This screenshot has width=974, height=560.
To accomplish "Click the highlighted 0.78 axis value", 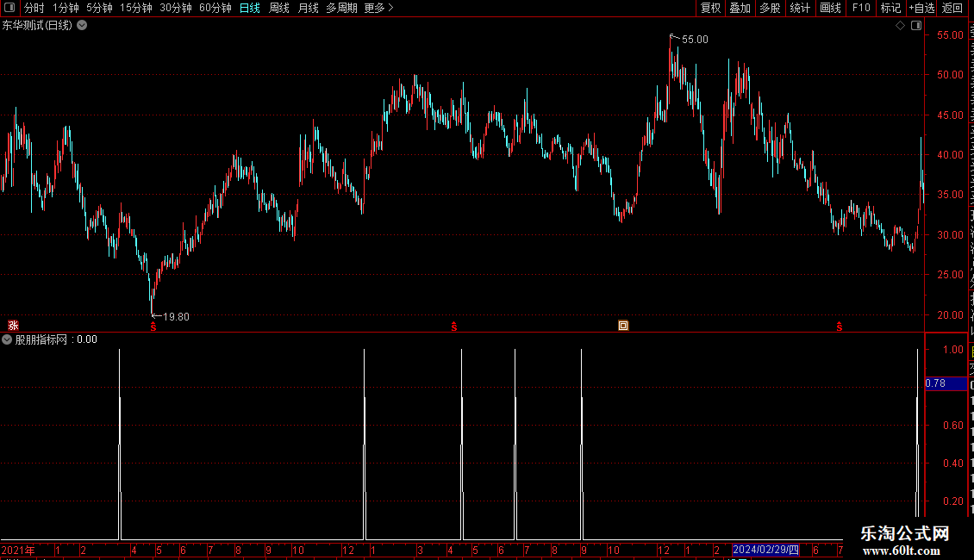I will point(946,383).
